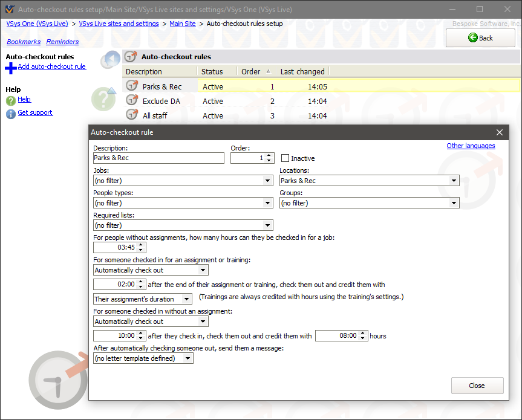Click the All staff row clock icon

132,115
